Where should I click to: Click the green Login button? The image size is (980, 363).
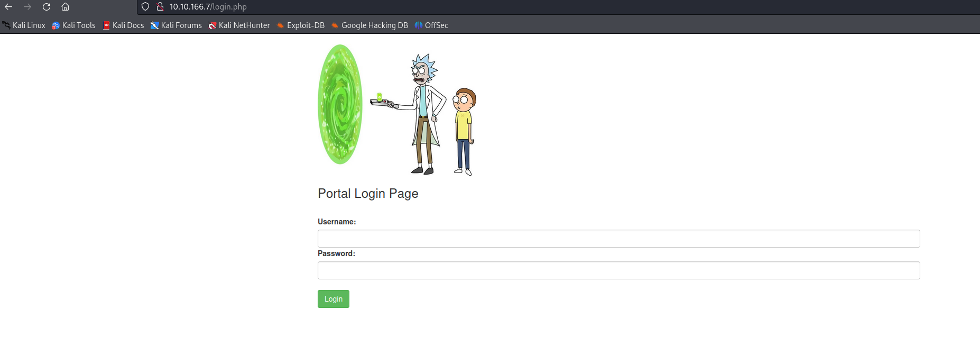tap(334, 299)
